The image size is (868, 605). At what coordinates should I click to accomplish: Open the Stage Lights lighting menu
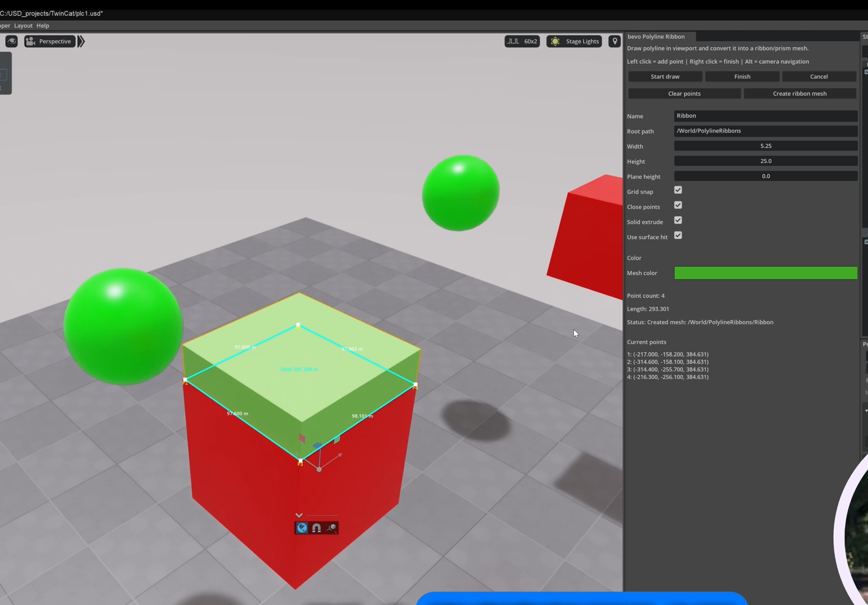pos(574,41)
